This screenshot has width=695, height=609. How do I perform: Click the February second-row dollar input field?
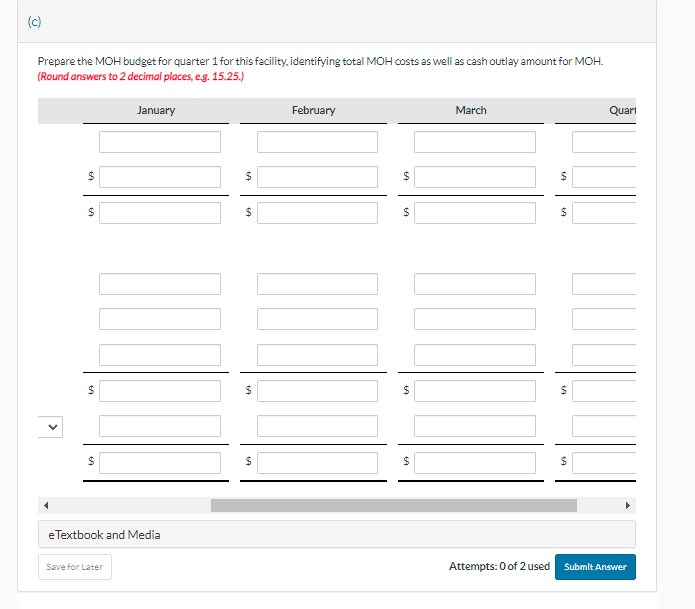(317, 177)
